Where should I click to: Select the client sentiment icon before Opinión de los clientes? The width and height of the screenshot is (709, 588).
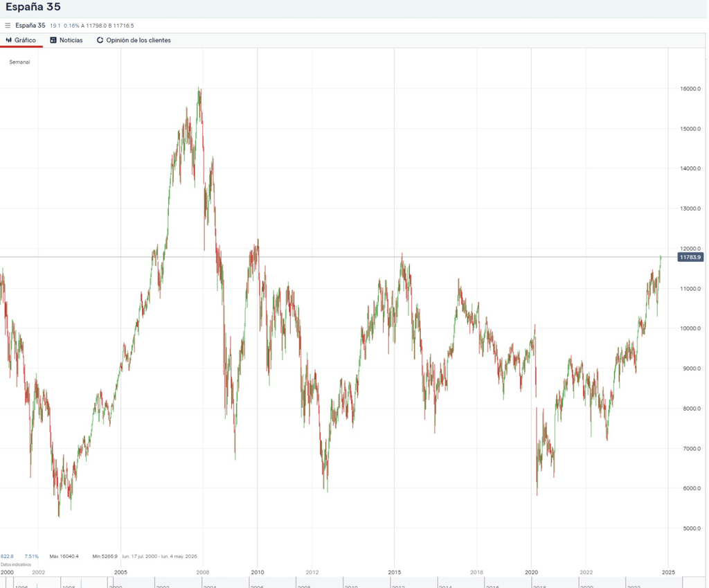pyautogui.click(x=100, y=40)
